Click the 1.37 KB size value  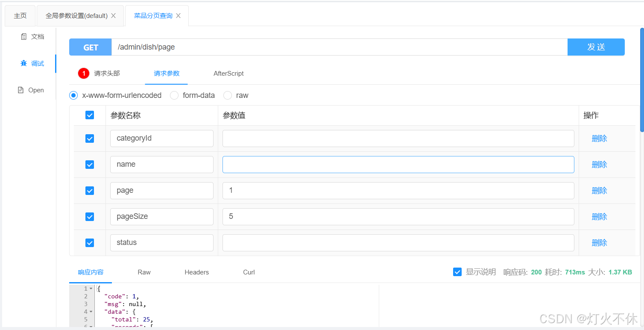pyautogui.click(x=620, y=272)
